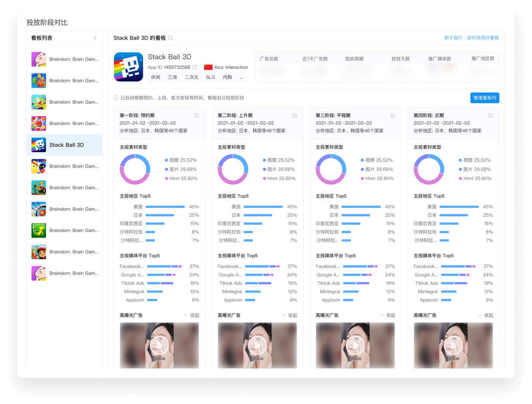Play the 高曝光广告 video in 第一阶段 column
This screenshot has width=532, height=404.
click(x=159, y=345)
